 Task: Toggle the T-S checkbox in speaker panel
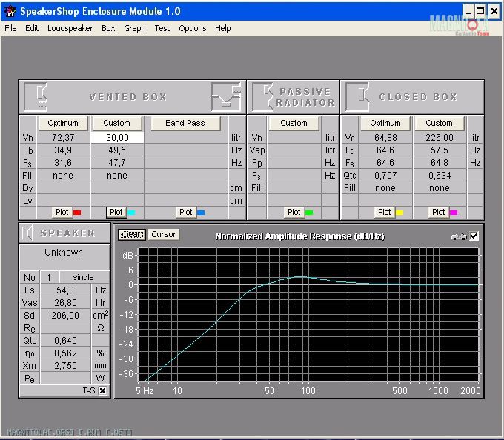coord(102,390)
